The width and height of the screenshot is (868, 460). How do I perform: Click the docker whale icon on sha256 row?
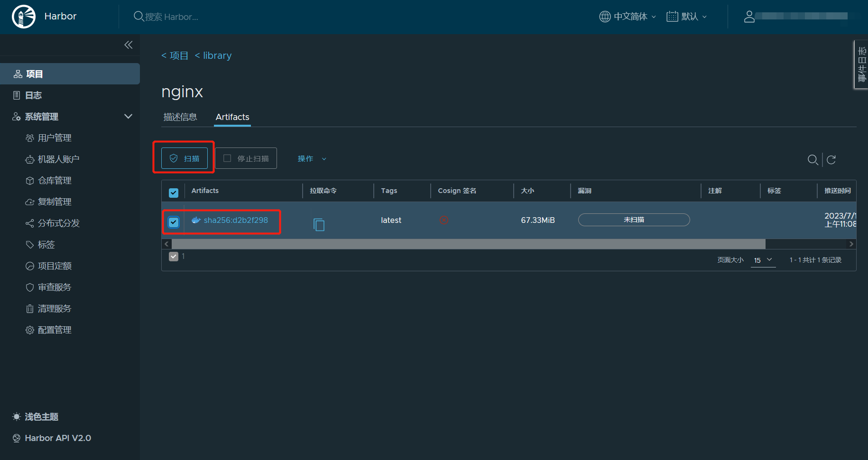196,220
